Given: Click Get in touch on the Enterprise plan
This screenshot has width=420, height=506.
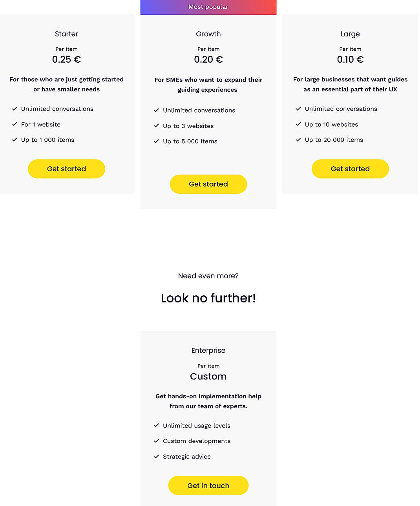Looking at the screenshot, I should pyautogui.click(x=208, y=485).
